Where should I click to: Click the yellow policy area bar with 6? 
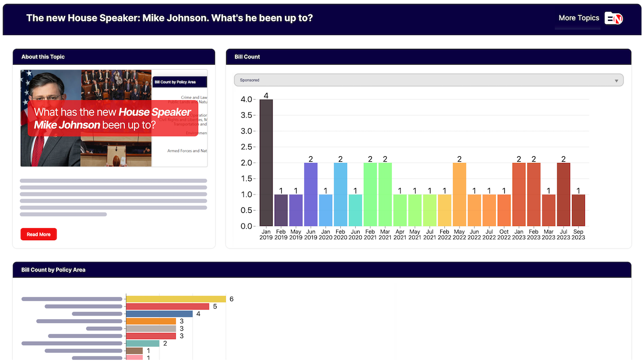[x=176, y=299]
